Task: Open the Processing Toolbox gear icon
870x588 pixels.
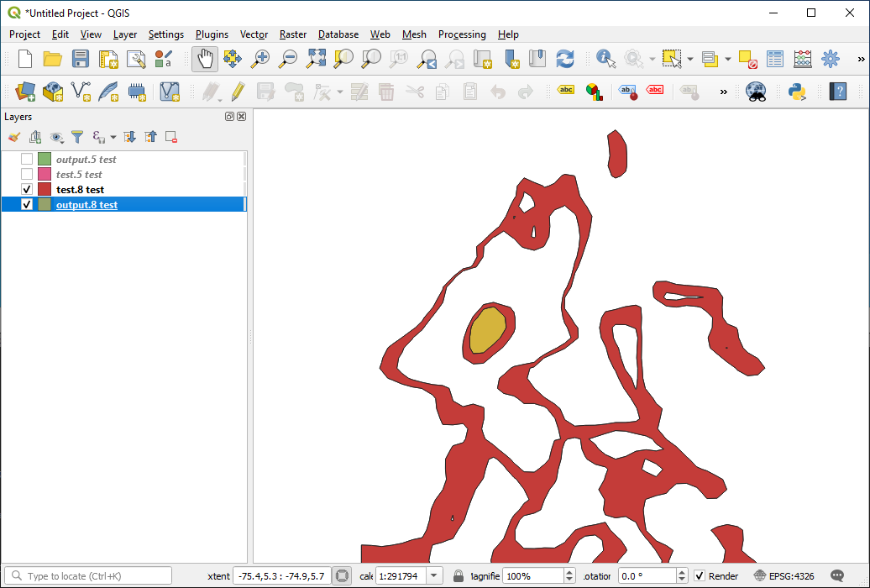Action: [831, 59]
